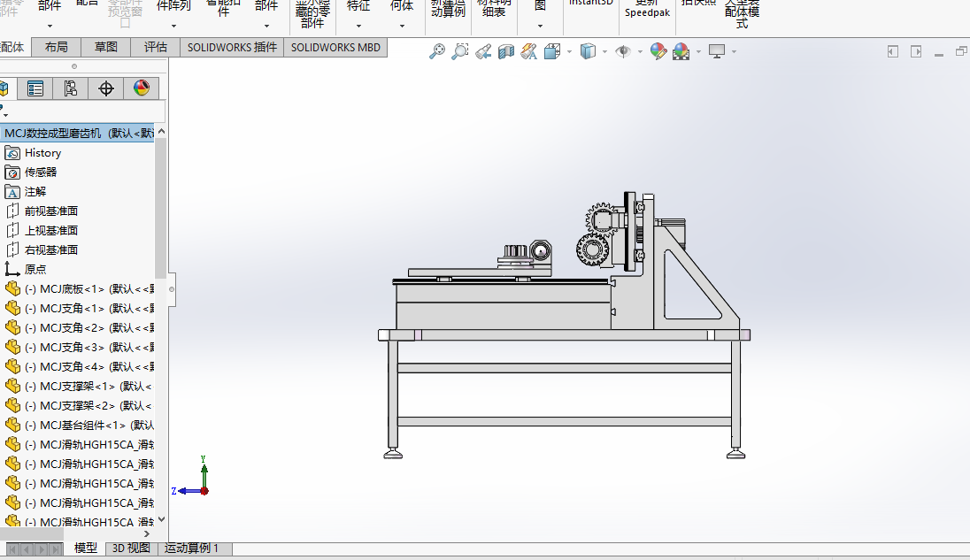Switch to the ConfigurationManager tab icon
This screenshot has width=970, height=560.
pyautogui.click(x=70, y=88)
